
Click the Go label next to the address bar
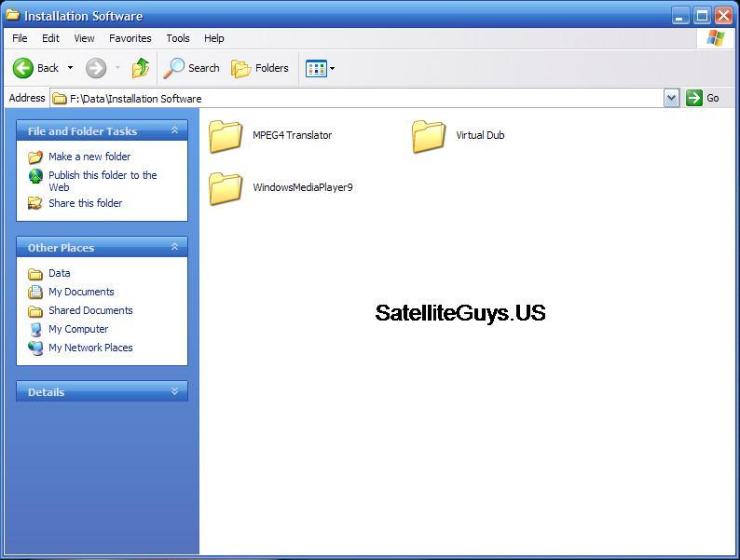click(713, 98)
